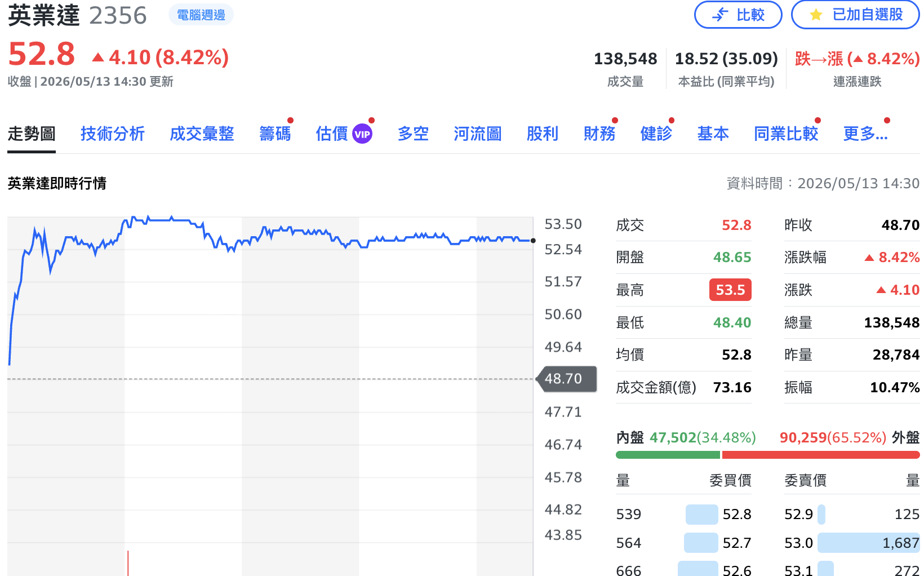Click the 539 bid volume value
Viewport: 924px width, 576px height.
pos(629,514)
